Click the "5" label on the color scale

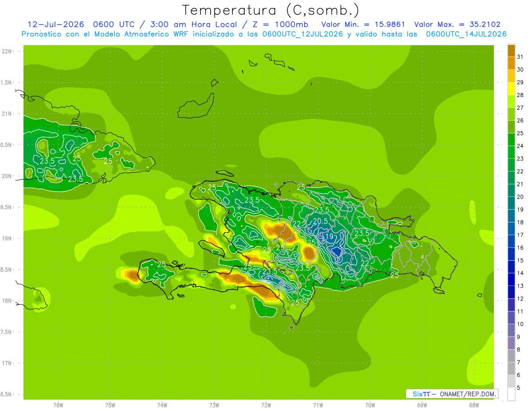coord(519,388)
